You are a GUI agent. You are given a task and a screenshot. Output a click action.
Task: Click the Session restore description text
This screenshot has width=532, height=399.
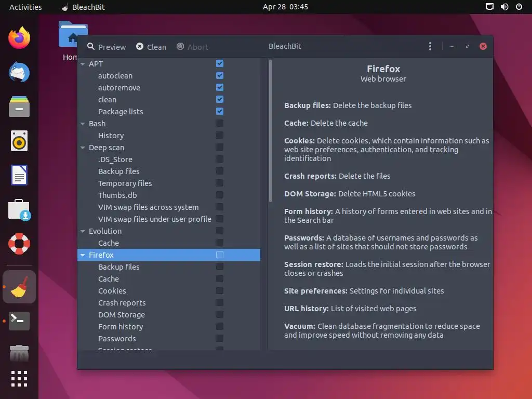(387, 269)
